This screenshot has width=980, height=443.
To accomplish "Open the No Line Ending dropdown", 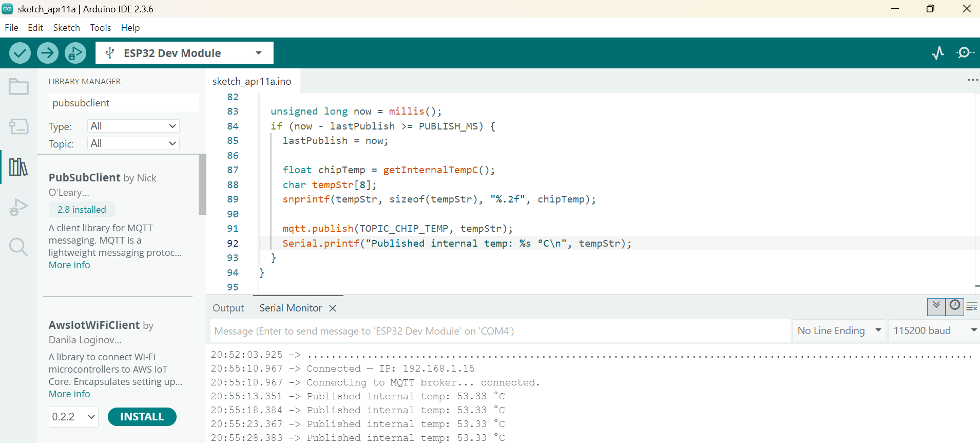I will coord(839,330).
